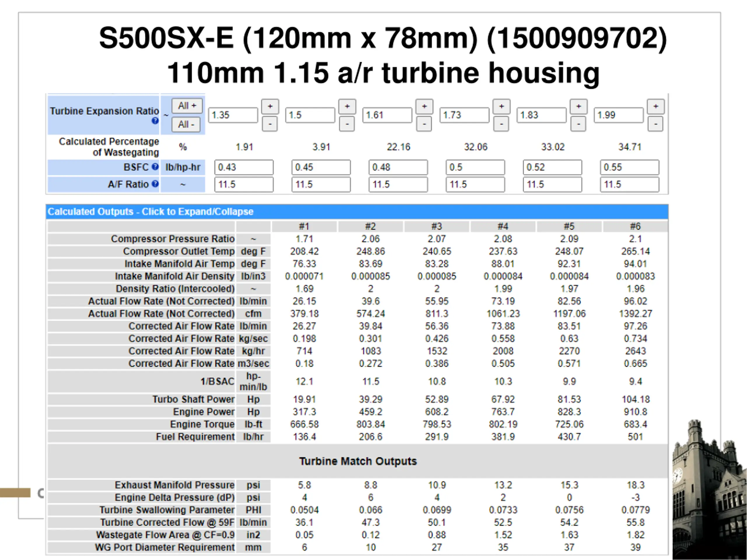Image resolution: width=747 pixels, height=560 pixels.
Task: Increment the 1.73 expansion ratio value
Action: pos(501,106)
